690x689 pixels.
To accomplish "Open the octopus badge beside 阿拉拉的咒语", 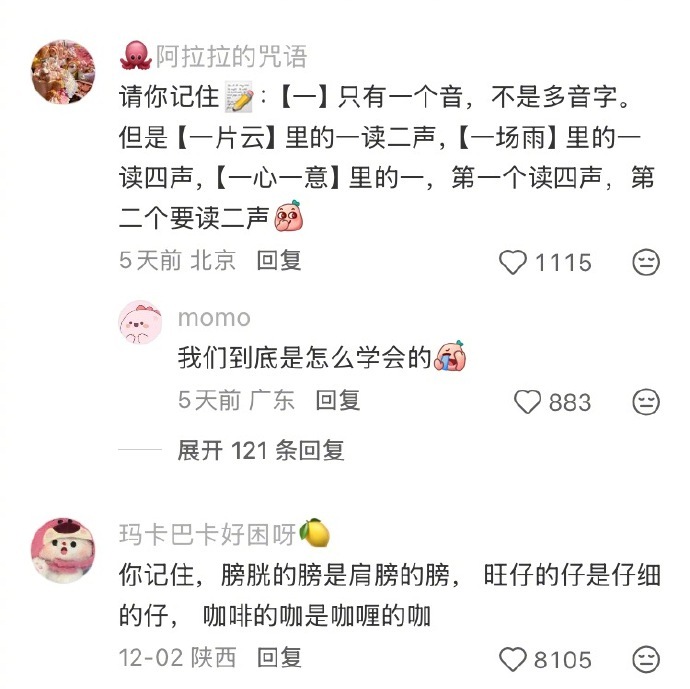I will pos(136,56).
